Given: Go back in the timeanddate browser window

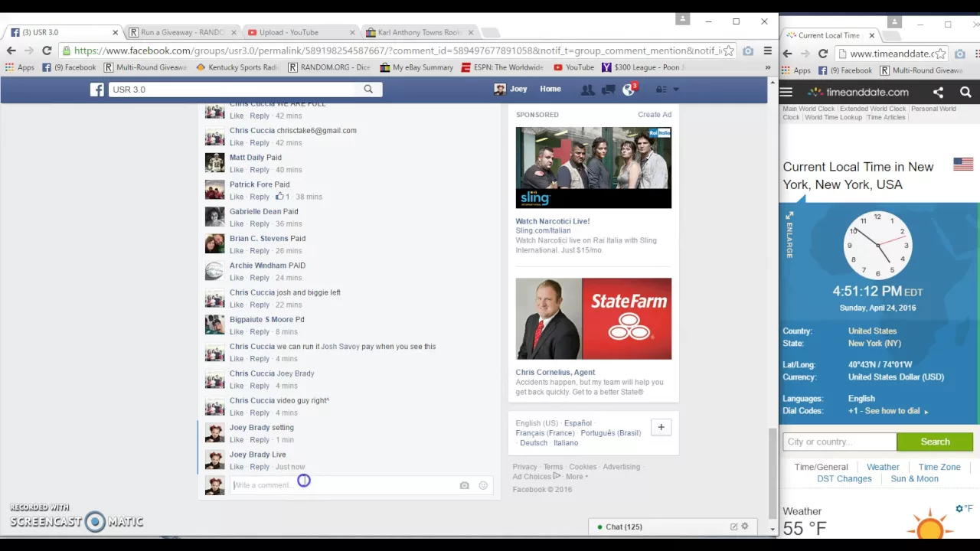Looking at the screenshot, I should (787, 54).
